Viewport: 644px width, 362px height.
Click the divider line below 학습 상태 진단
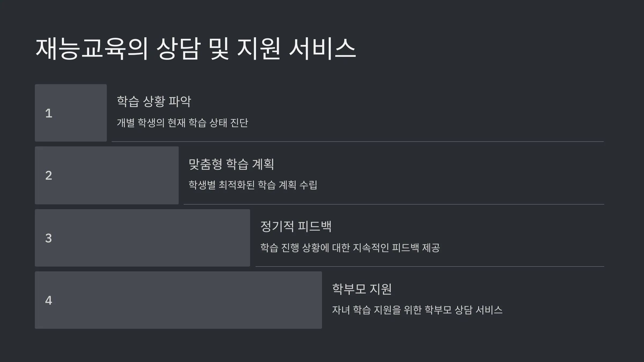(x=358, y=142)
